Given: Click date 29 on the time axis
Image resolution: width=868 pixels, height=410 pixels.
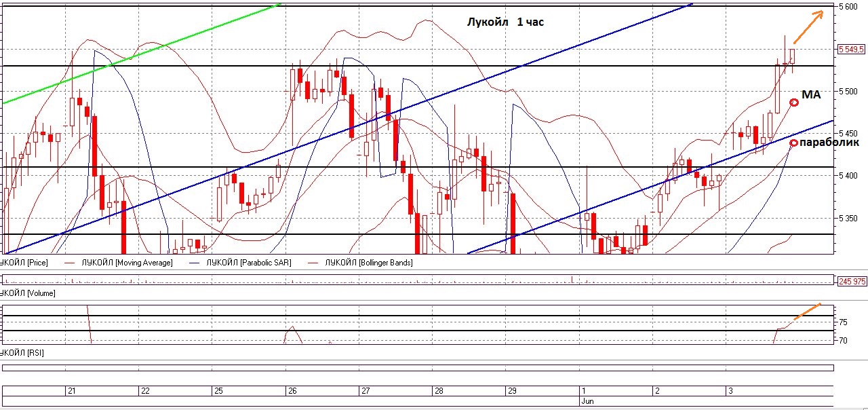Looking at the screenshot, I should click(x=513, y=391).
